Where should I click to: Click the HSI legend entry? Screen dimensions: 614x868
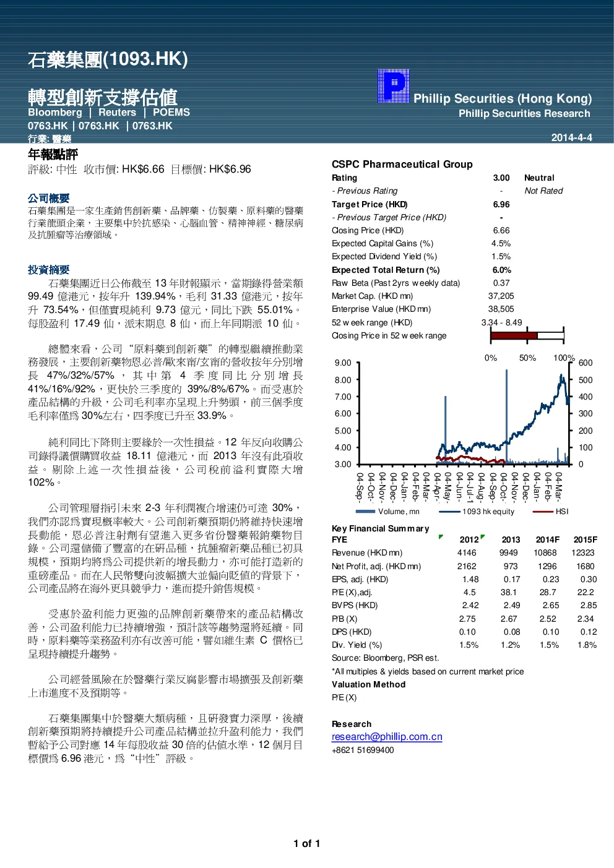point(550,512)
